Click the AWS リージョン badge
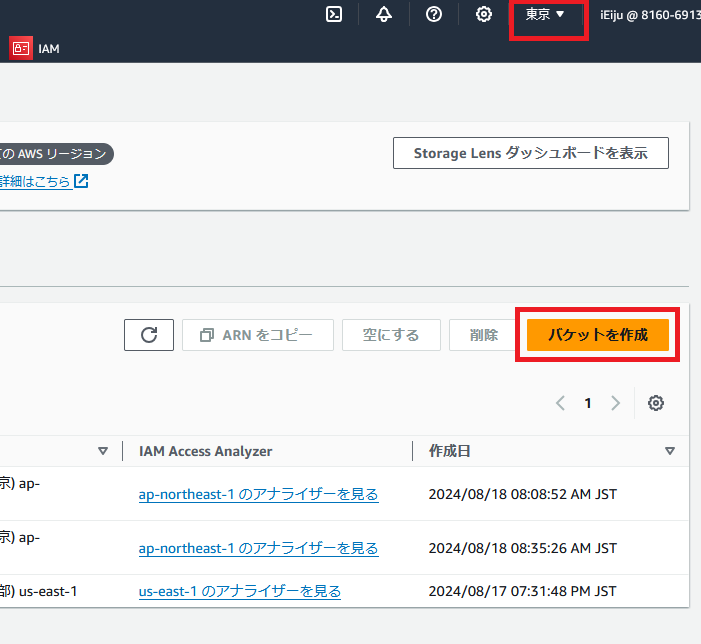Viewport: 701px width, 644px height. pyautogui.click(x=56, y=154)
